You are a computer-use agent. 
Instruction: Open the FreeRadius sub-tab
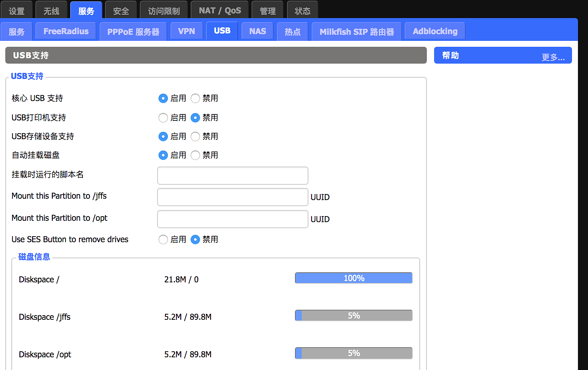tap(66, 31)
